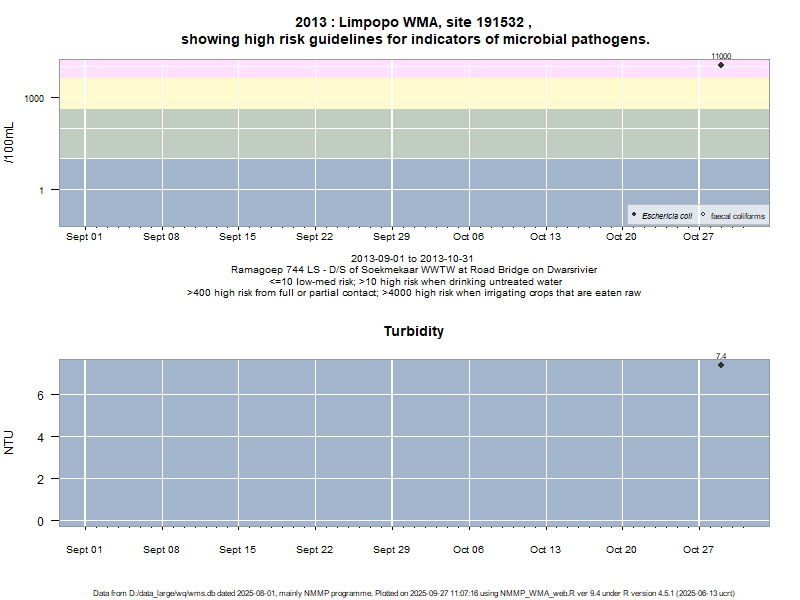Click the 'NTU' y-axis label
The width and height of the screenshot is (800, 600).
pos(10,442)
